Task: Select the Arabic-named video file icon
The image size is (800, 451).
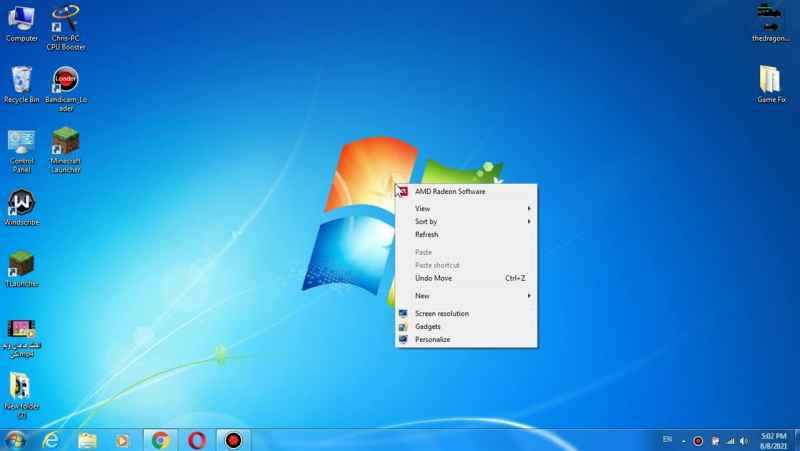Action: click(x=21, y=339)
